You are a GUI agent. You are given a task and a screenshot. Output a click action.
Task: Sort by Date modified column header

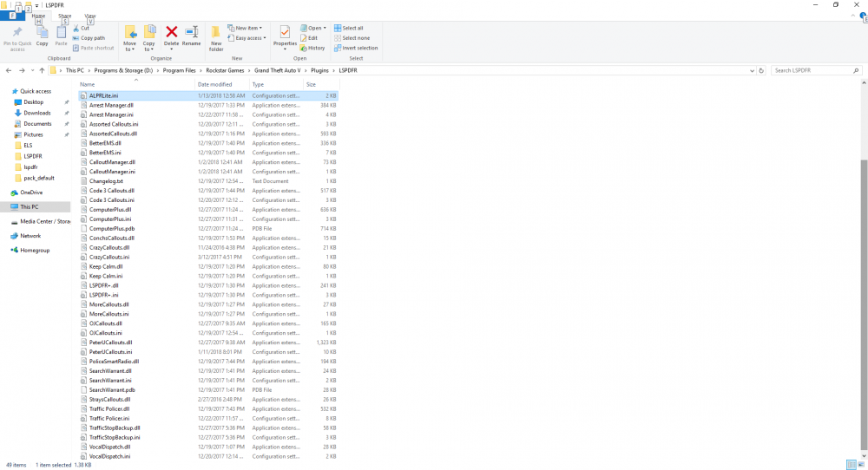coord(222,85)
